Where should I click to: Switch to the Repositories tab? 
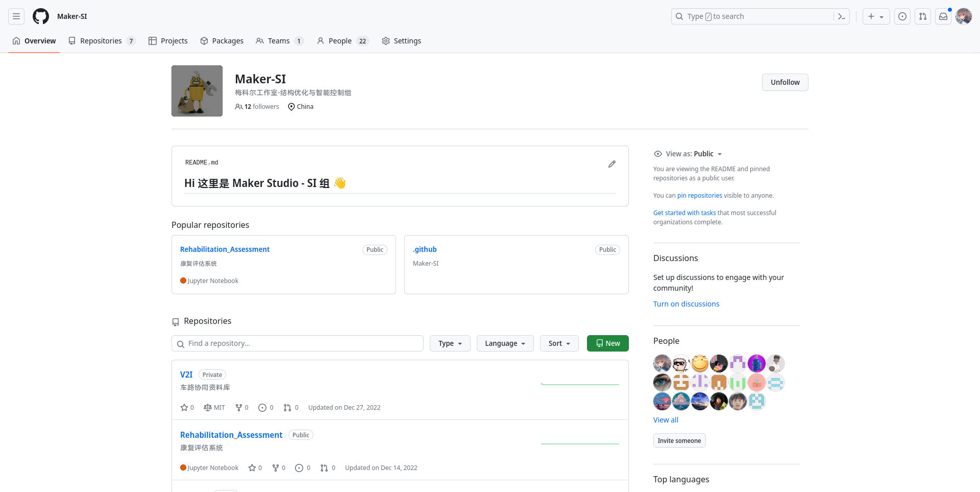click(102, 41)
